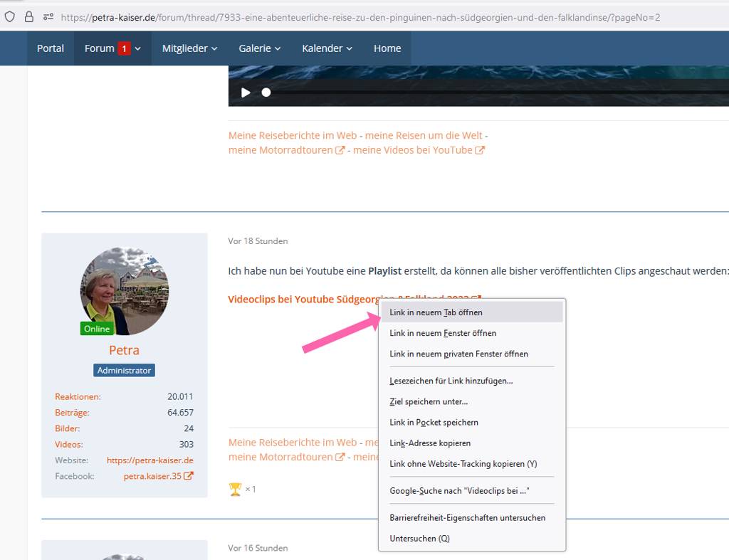Click the red Forum notification badge
This screenshot has width=729, height=560.
coord(124,48)
